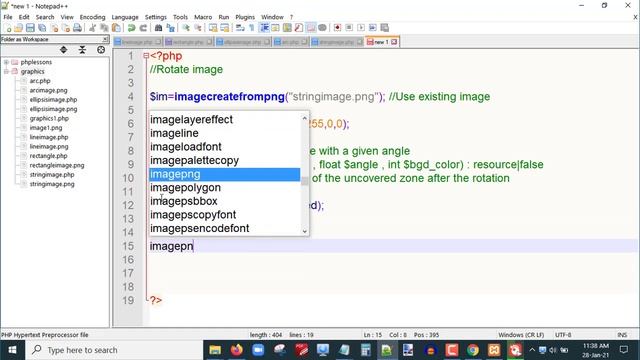The height and width of the screenshot is (360, 640).
Task: Click line 15 text imagepn in editor
Action: tap(171, 246)
